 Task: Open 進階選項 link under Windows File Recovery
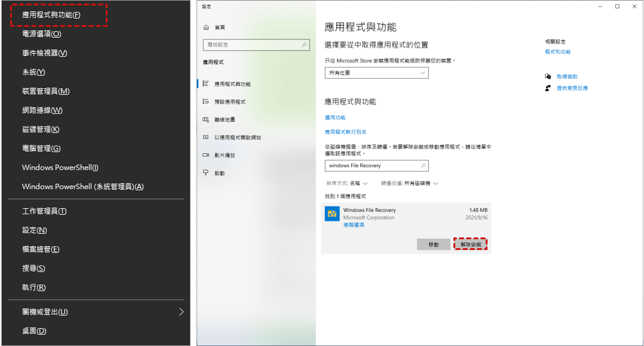pyautogui.click(x=354, y=225)
